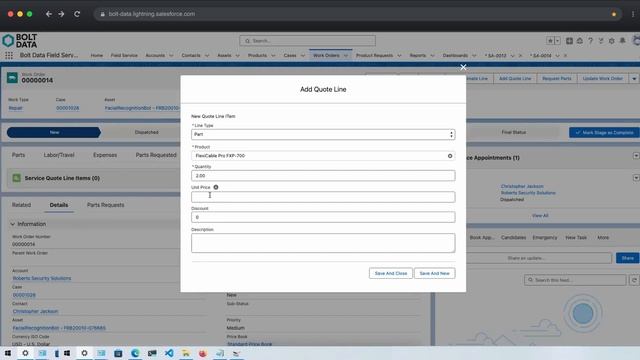Open Service Appointments panel dropdown
640x360 pixels.
point(636,156)
